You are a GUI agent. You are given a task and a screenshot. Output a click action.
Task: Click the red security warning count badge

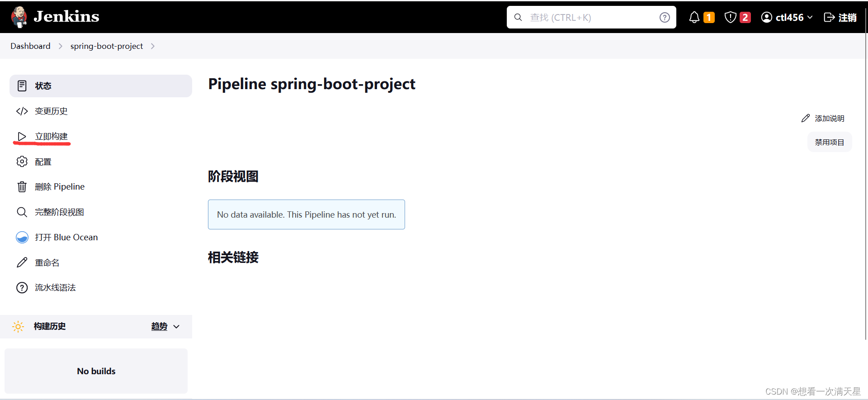pyautogui.click(x=745, y=17)
